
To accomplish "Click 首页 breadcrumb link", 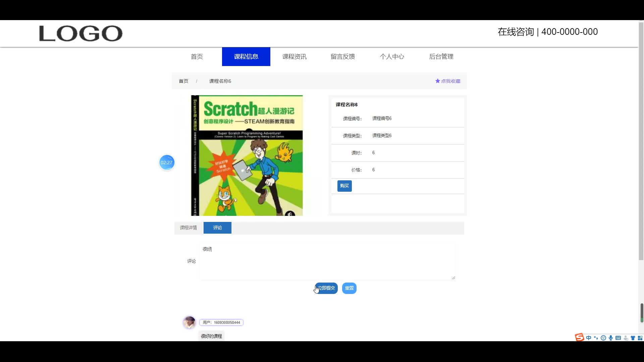I will click(183, 81).
